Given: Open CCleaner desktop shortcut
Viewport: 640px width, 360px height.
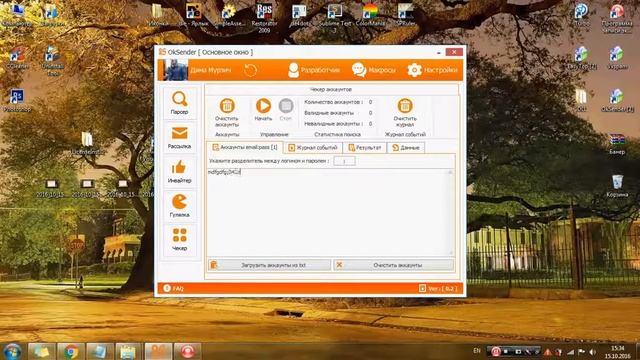Looking at the screenshot, I should point(17,57).
